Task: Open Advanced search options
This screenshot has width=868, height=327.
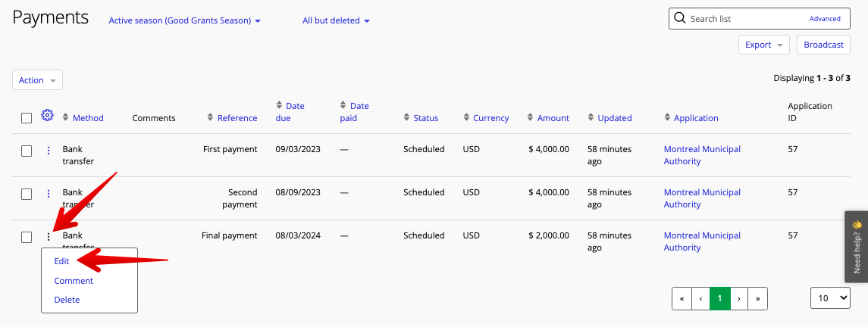Action: tap(825, 19)
